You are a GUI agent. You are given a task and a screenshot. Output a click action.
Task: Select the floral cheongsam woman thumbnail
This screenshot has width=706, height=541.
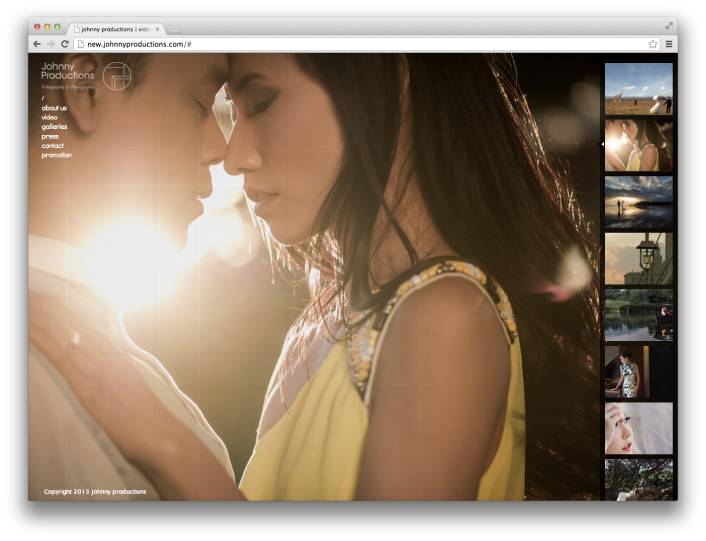[638, 372]
